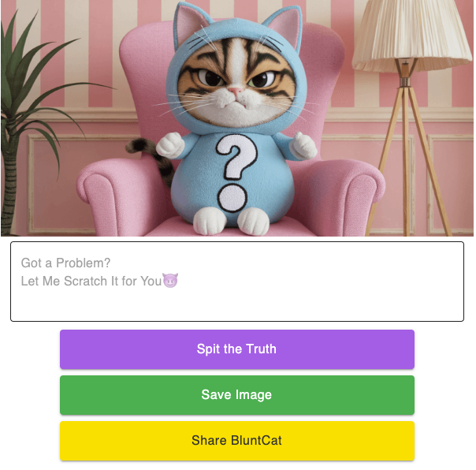Click the grumpy cat's face
The height and width of the screenshot is (470, 476).
coord(236,84)
